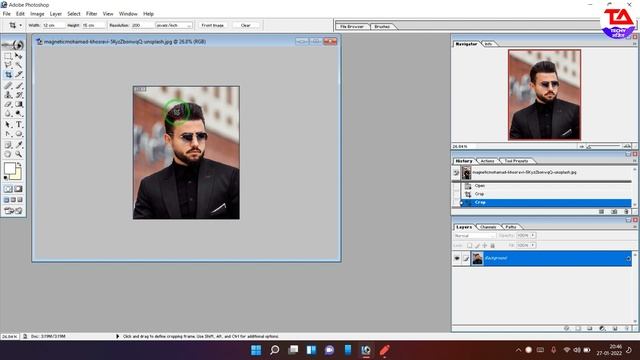Switch to Full Screen Mode with Menu Bar
640x360 pixels.
[x=13, y=200]
